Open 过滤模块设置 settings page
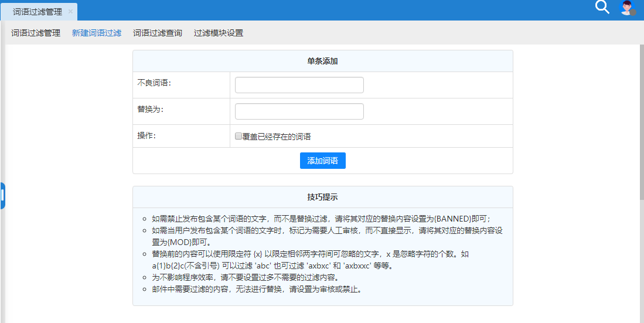This screenshot has height=323, width=644. [x=219, y=33]
